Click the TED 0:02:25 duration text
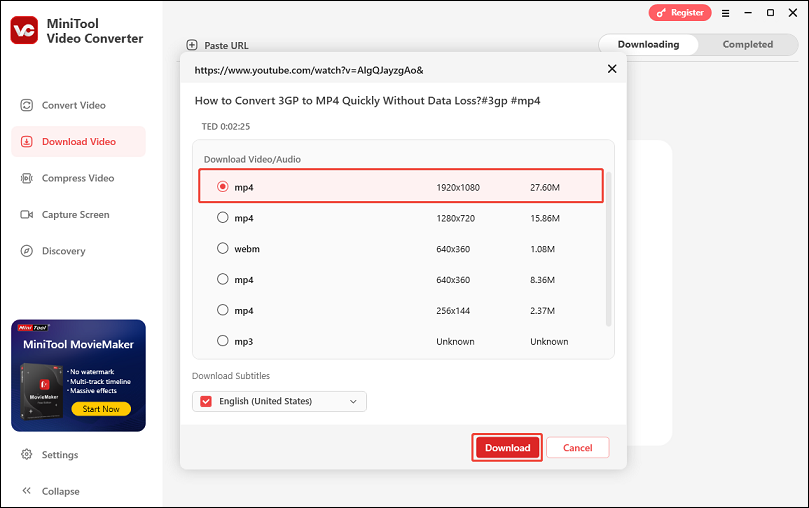Image resolution: width=809 pixels, height=508 pixels. (x=225, y=126)
